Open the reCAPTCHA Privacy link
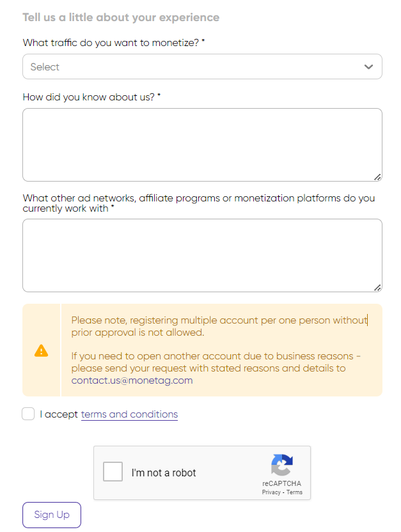The image size is (401, 532). tap(271, 492)
